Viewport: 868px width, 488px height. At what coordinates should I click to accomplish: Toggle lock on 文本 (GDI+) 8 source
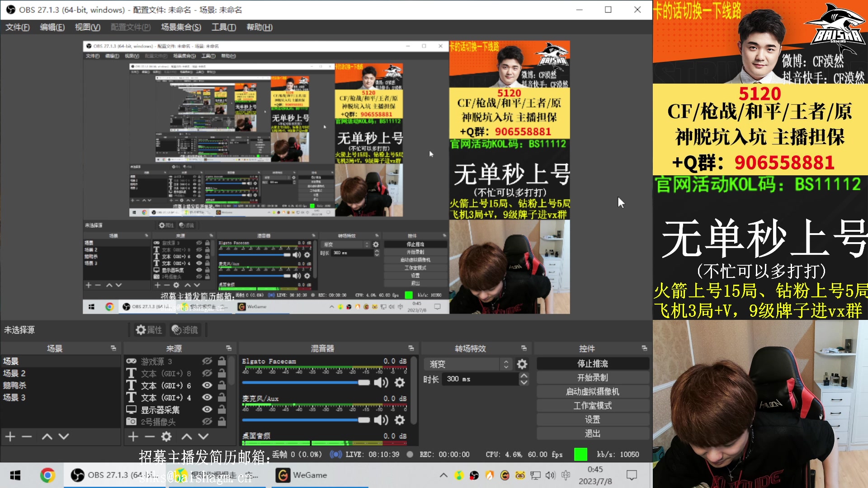(x=222, y=373)
